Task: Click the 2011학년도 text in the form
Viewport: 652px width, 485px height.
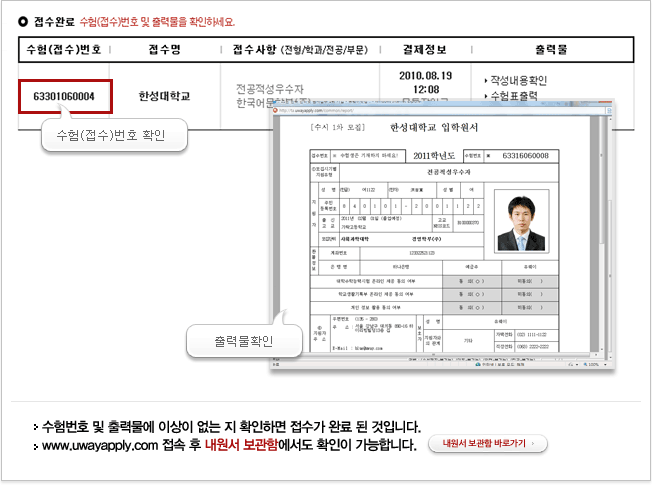Action: [x=434, y=156]
